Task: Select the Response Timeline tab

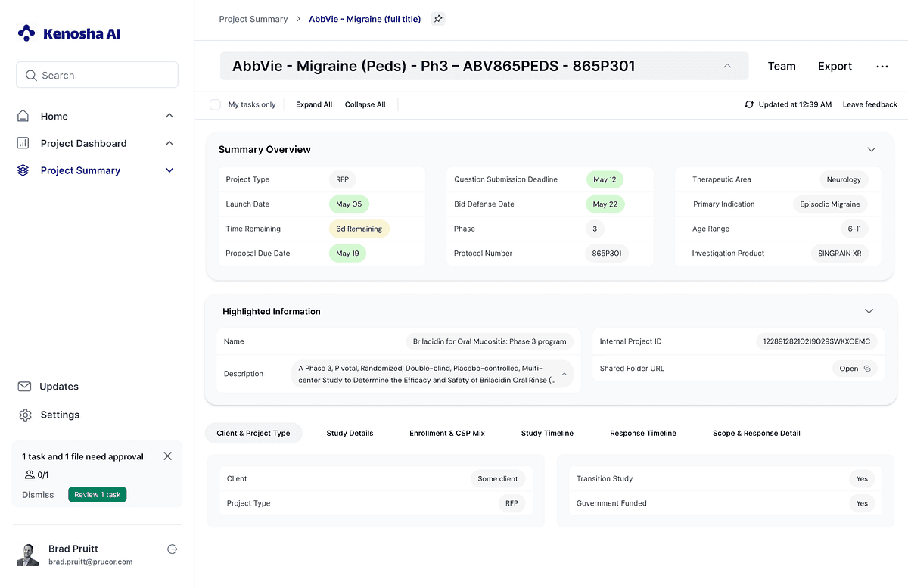Action: tap(643, 433)
